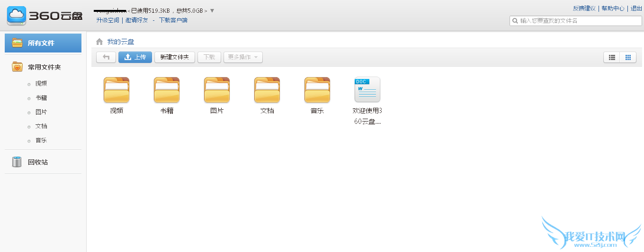This screenshot has width=644, height=252.
Task: Open the 邀请好友 link
Action: point(137,20)
